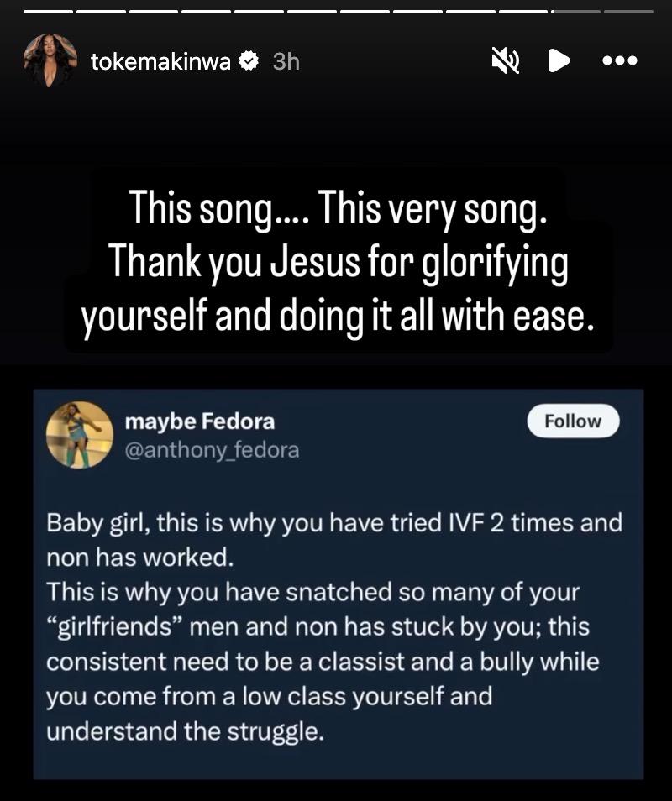Click the tokemakinwa username
Screen dimensions: 672x801
point(160,61)
